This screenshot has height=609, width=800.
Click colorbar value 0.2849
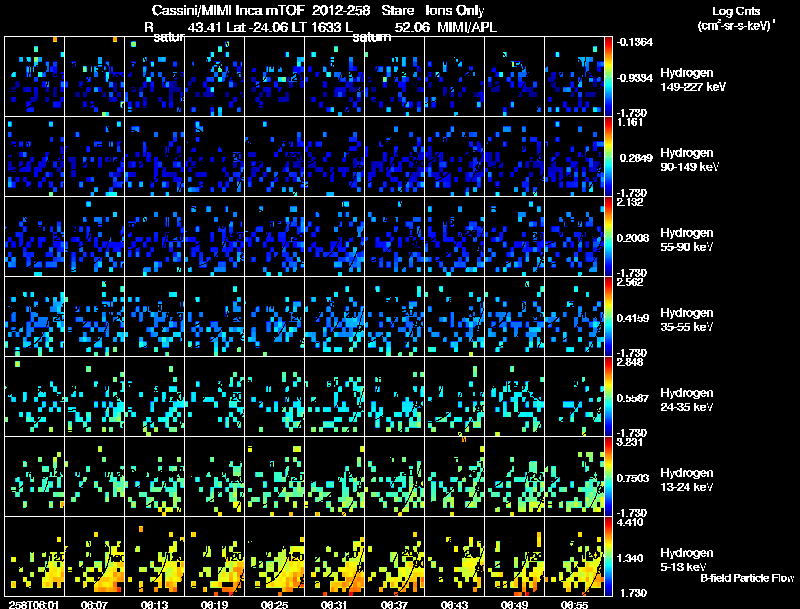click(x=636, y=158)
